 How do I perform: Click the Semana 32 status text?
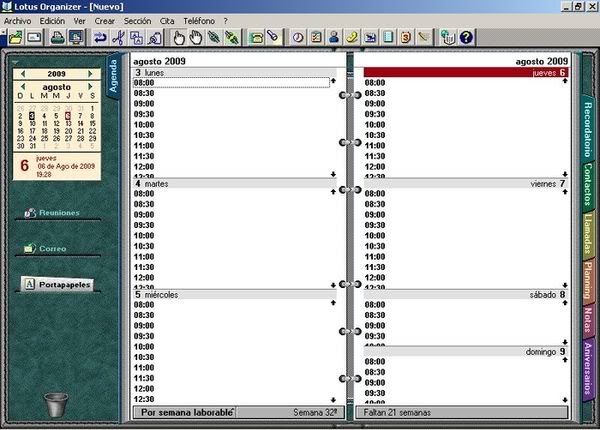(315, 412)
